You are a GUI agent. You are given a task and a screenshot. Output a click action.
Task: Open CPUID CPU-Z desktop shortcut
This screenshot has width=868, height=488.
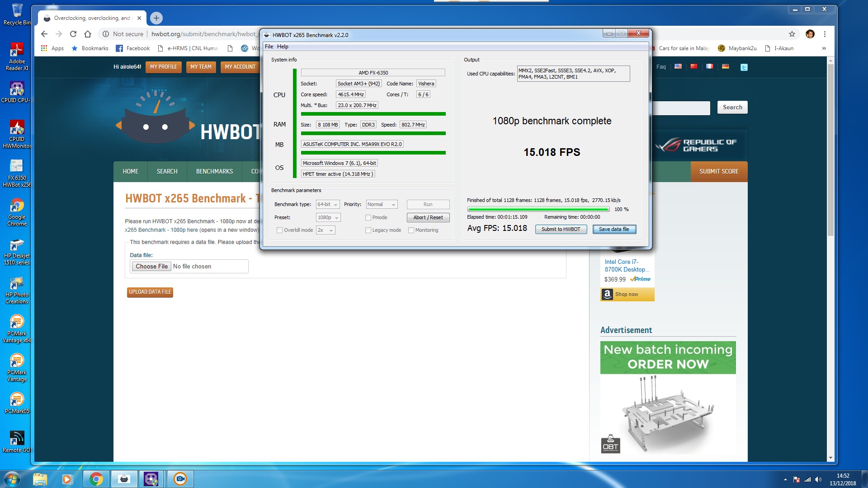click(x=17, y=91)
